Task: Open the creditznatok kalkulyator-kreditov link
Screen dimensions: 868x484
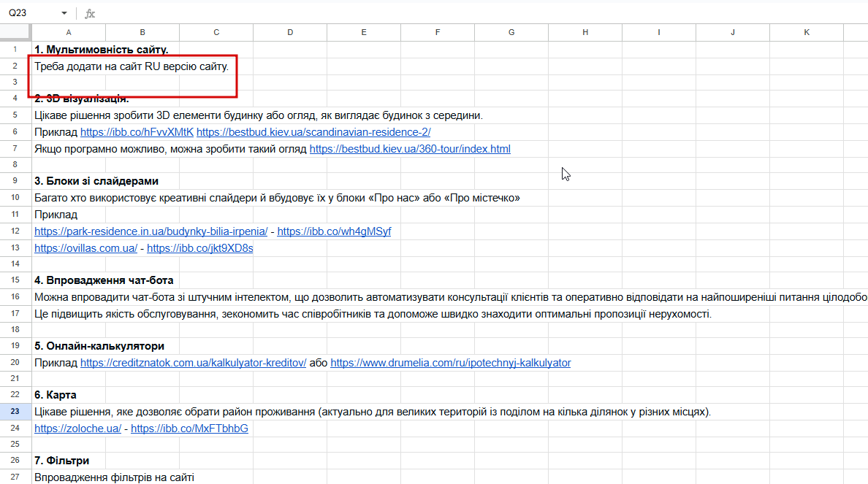Action: 193,363
